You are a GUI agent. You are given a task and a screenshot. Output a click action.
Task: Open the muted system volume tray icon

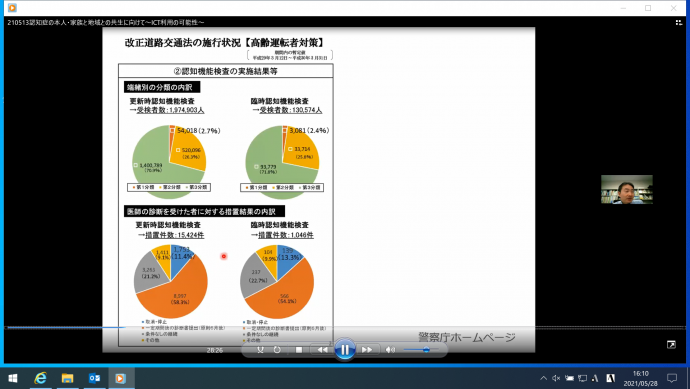[556, 378]
